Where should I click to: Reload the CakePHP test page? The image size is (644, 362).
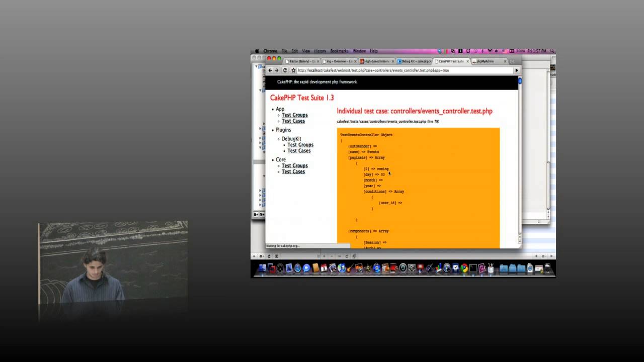(285, 70)
